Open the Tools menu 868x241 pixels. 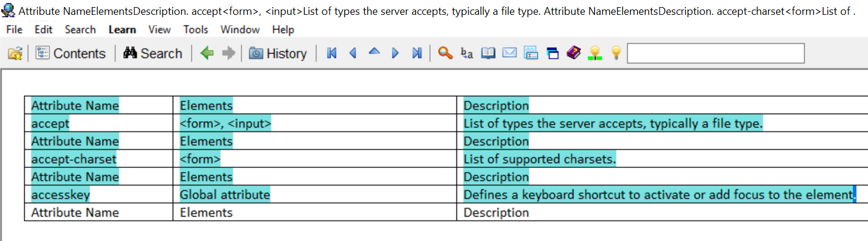tap(196, 30)
